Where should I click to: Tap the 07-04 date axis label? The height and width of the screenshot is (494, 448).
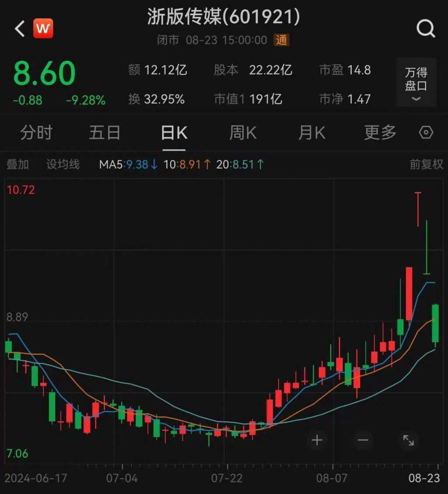pos(122,478)
